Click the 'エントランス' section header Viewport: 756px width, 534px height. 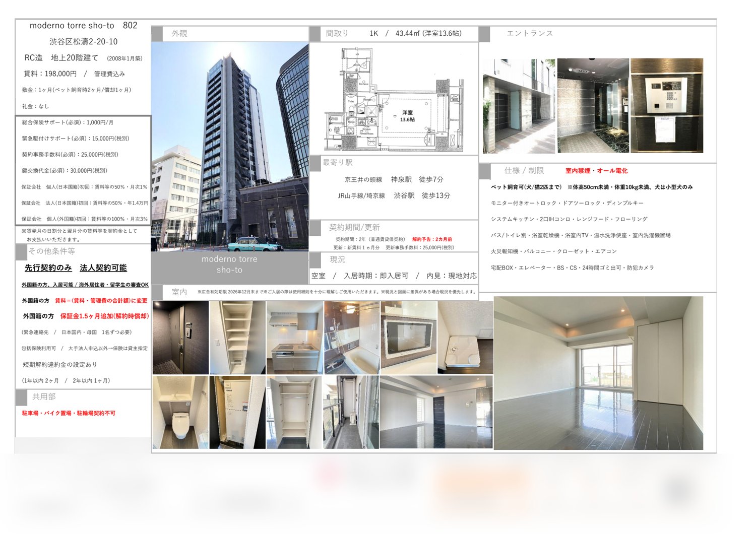pos(530,33)
